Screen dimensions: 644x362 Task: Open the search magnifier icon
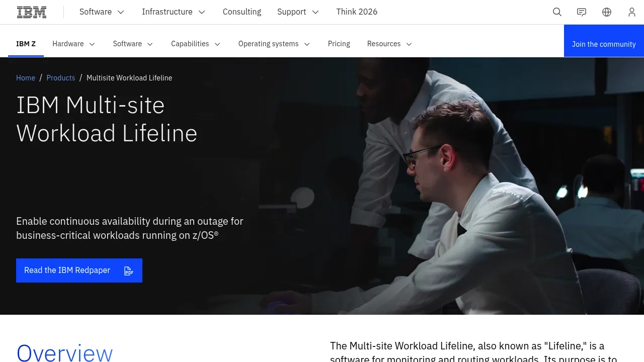[x=557, y=12]
